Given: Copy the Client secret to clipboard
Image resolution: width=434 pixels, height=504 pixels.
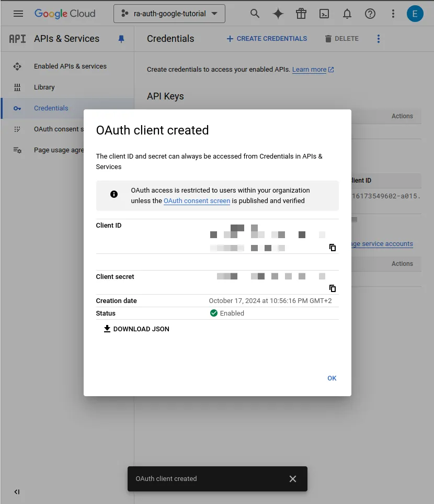Looking at the screenshot, I should pos(332,288).
